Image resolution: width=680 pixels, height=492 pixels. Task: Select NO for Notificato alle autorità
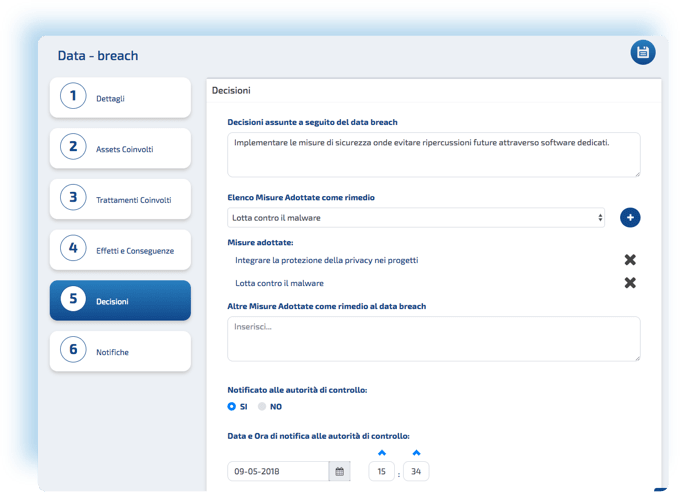click(262, 407)
